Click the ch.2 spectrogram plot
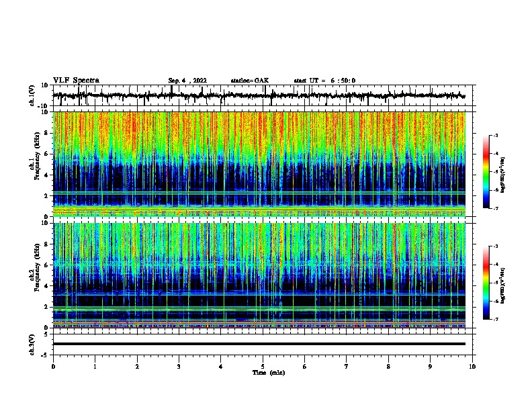Viewport: 532px width, 411px height. 259,275
